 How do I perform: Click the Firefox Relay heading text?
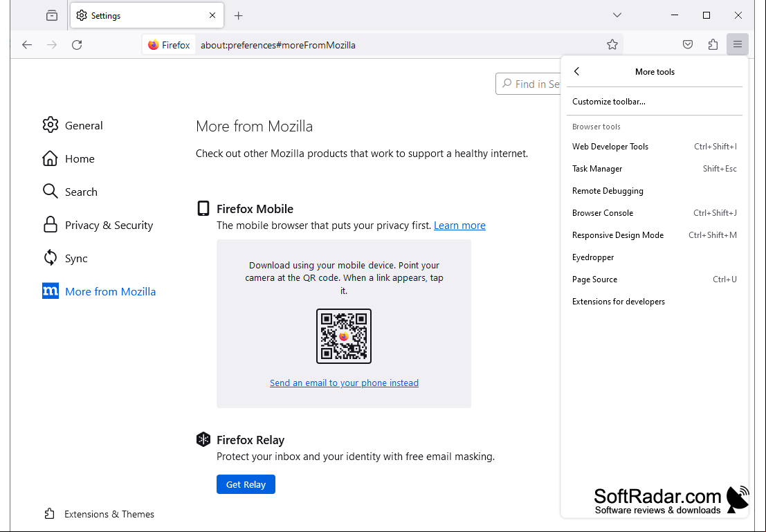click(x=250, y=440)
